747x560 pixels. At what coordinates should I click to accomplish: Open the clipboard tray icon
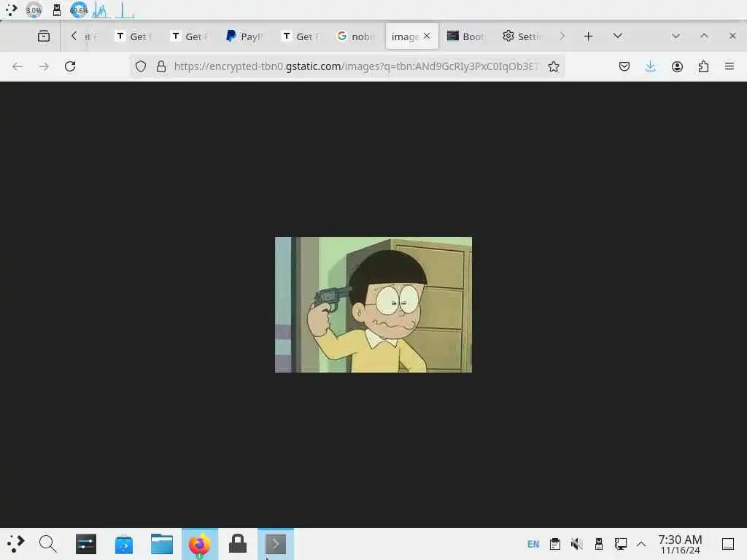[555, 544]
